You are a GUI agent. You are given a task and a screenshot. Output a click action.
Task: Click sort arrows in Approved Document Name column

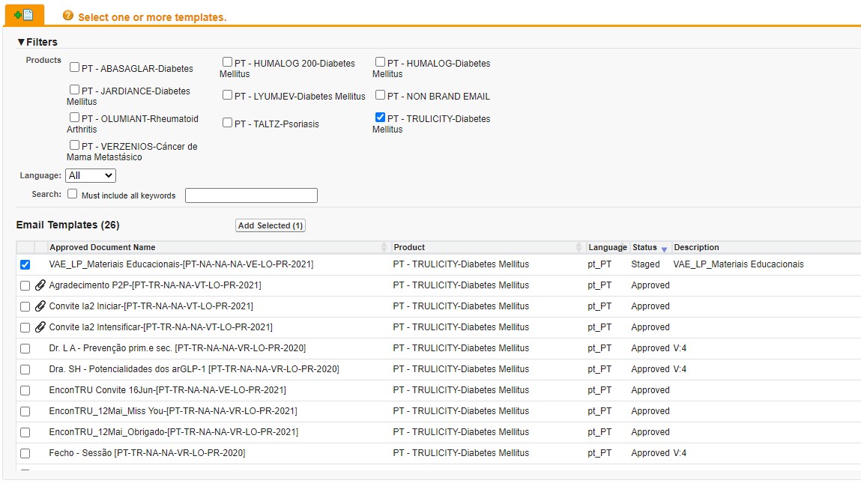[x=385, y=247]
